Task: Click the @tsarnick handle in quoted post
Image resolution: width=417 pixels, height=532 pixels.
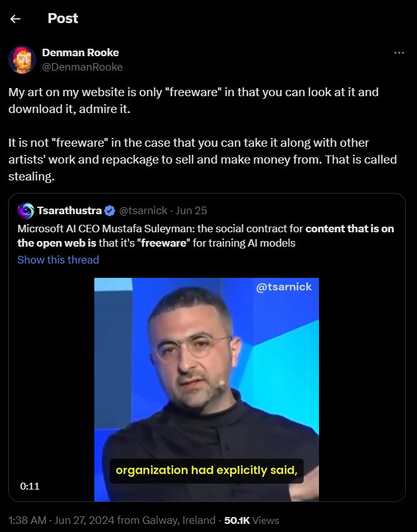Action: 143,210
